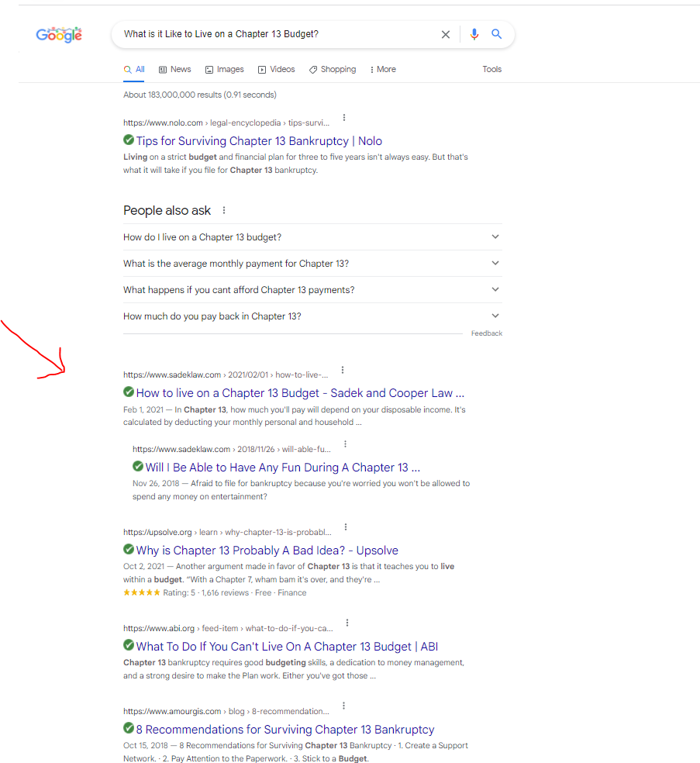Open What To Do If You Can't Live link
This screenshot has height=763, width=700.
tap(287, 647)
